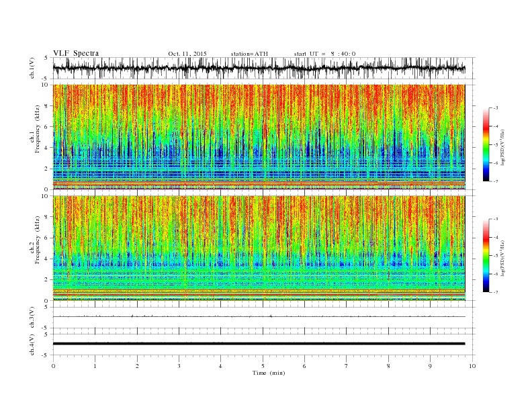Click time axis tick label "9" at bottom
The image size is (532, 411).
pyautogui.click(x=430, y=366)
